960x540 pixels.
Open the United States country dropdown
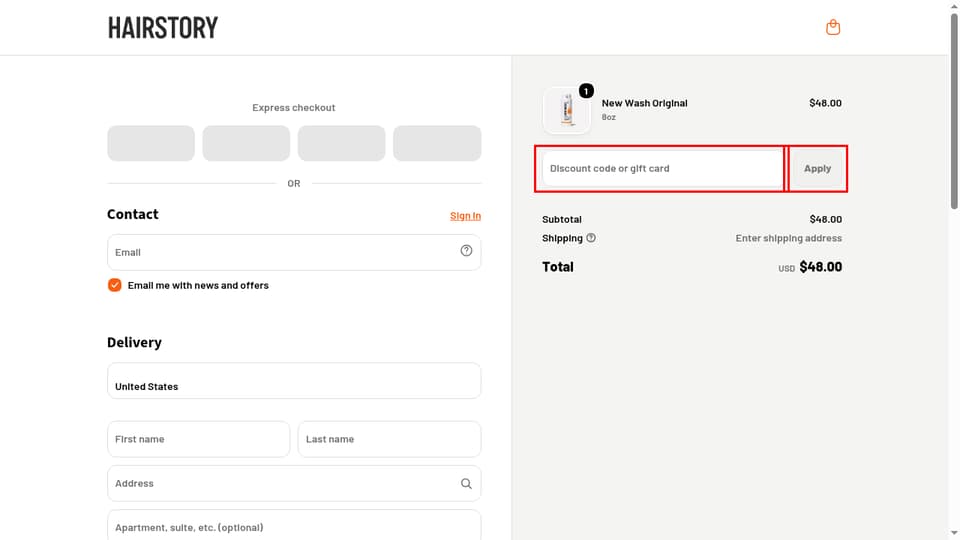[x=294, y=381]
